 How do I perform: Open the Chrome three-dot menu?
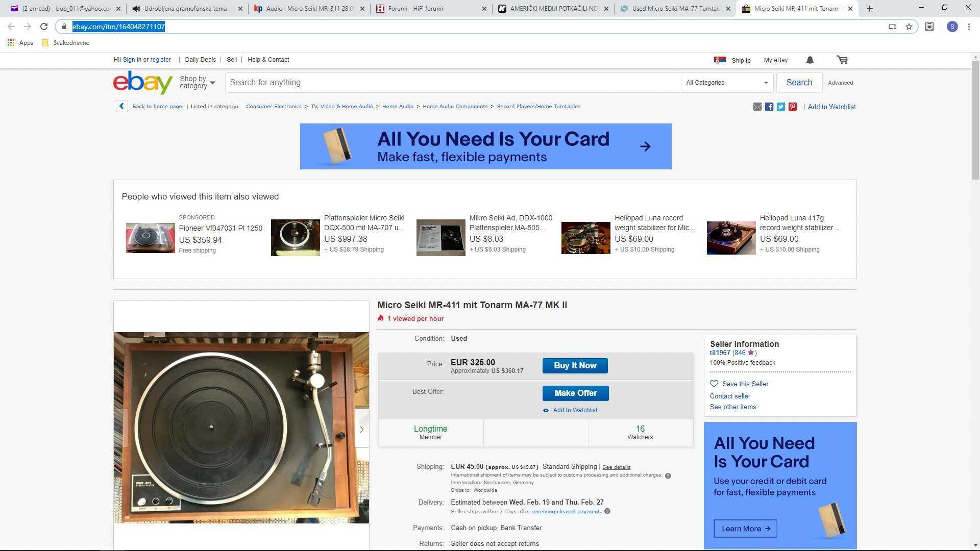[969, 27]
